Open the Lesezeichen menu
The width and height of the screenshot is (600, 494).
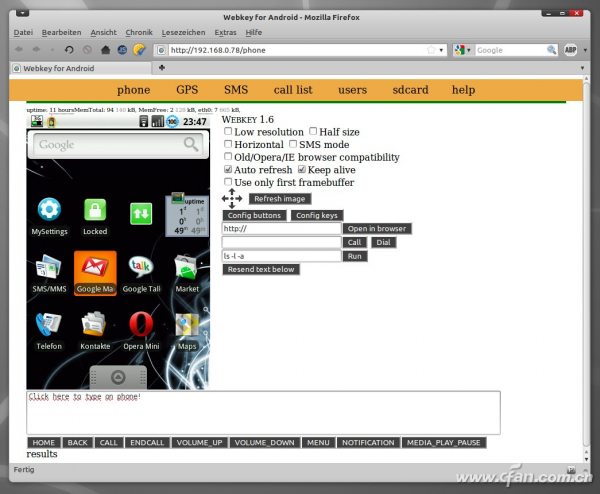(x=183, y=33)
